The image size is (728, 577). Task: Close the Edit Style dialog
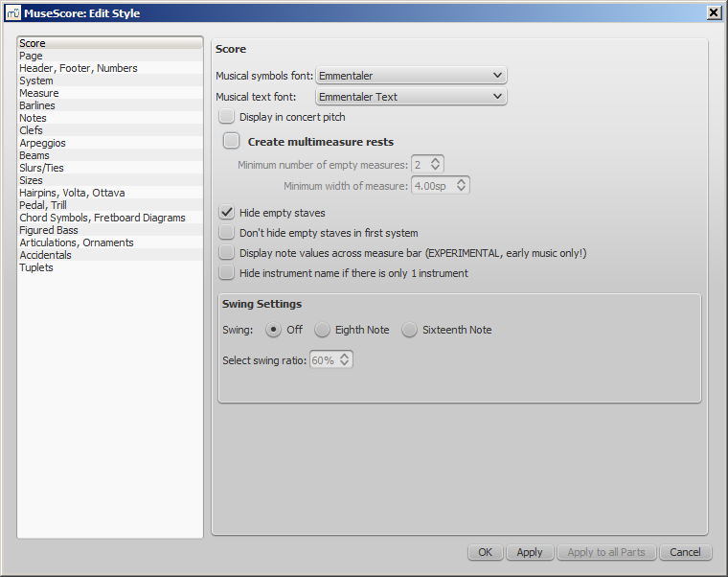pos(714,12)
